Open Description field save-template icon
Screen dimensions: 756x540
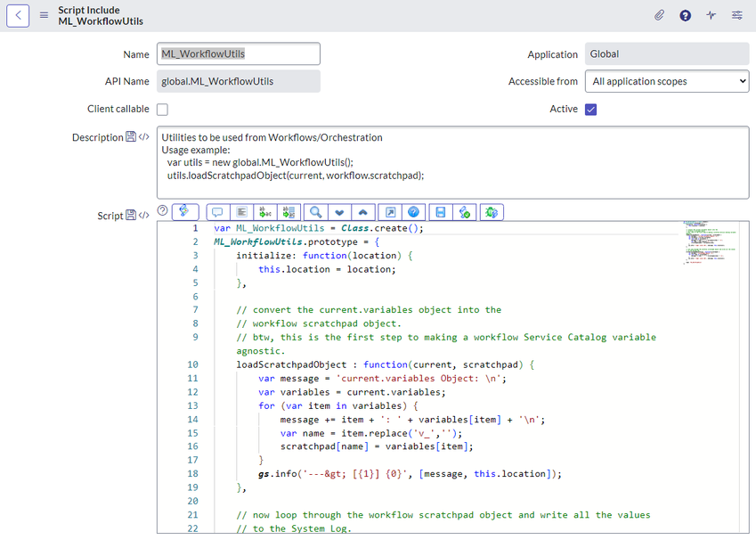131,136
